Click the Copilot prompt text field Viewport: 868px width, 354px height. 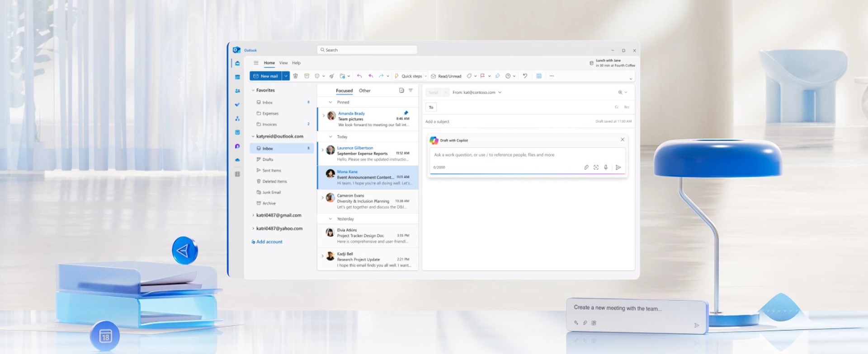click(x=527, y=155)
